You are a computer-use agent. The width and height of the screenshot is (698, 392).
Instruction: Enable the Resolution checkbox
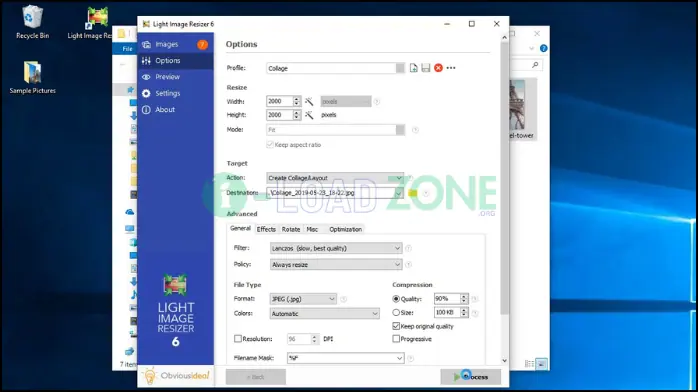pyautogui.click(x=238, y=339)
